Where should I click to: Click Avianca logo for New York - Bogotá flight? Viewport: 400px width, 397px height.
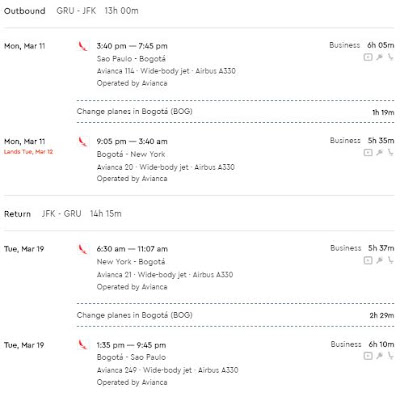[83, 249]
